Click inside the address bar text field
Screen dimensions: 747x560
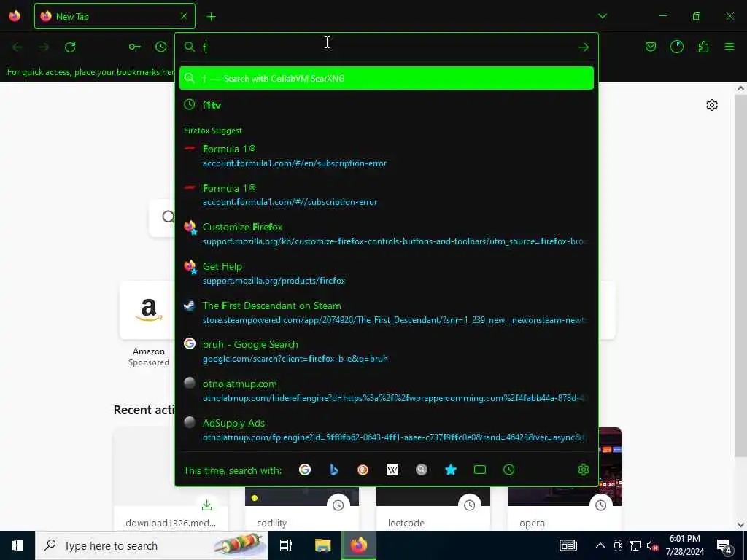click(388, 47)
